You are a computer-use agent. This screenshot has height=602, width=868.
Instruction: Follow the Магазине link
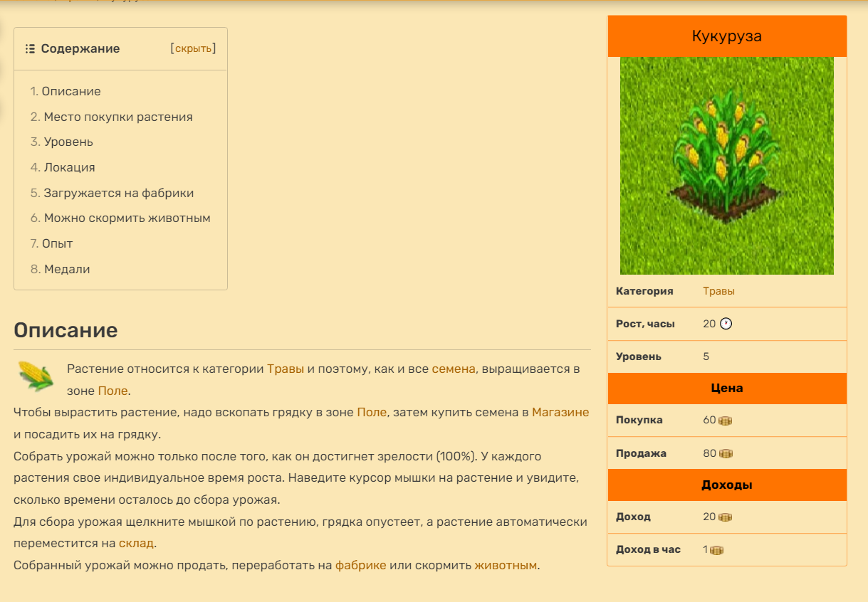coord(560,412)
